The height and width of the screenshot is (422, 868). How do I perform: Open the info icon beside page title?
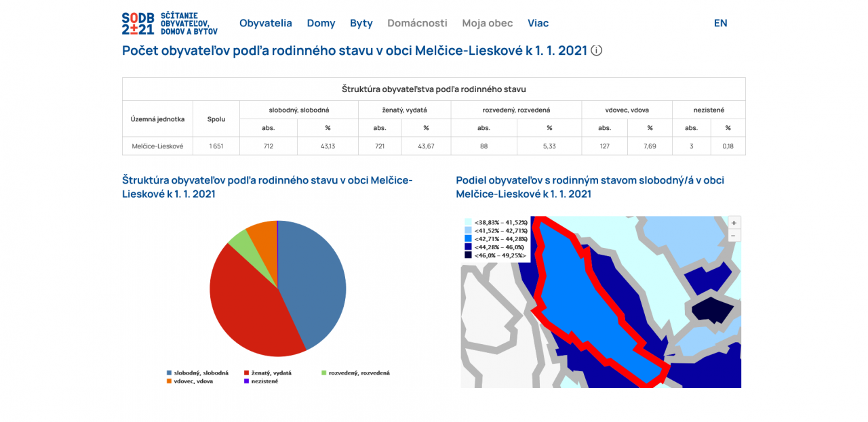596,51
